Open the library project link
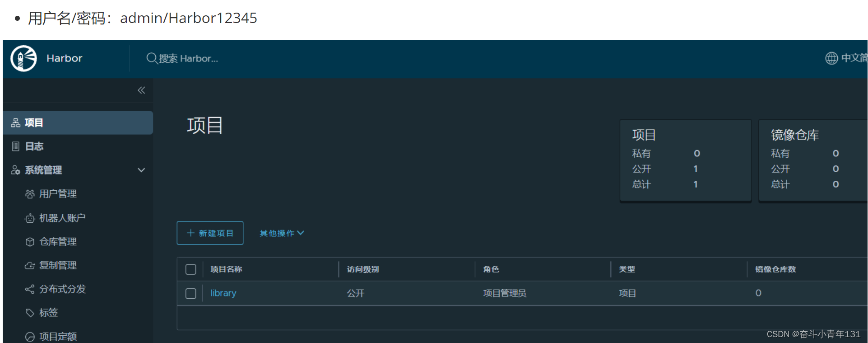The height and width of the screenshot is (343, 868). pyautogui.click(x=223, y=293)
